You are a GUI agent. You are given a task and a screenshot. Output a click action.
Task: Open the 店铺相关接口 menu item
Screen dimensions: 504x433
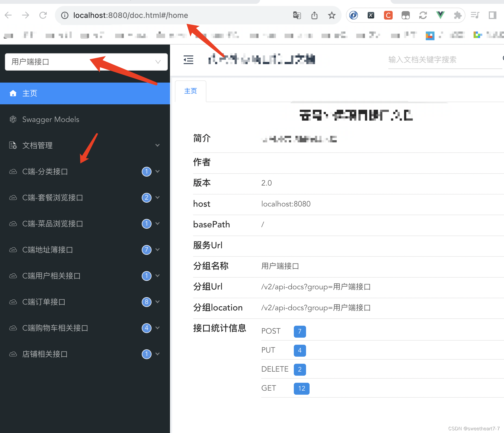(85, 354)
